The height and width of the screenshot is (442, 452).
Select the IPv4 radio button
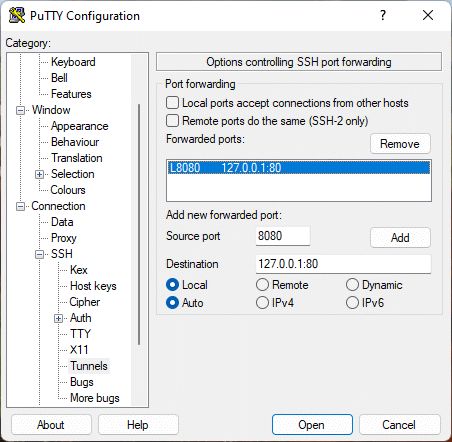pyautogui.click(x=262, y=303)
